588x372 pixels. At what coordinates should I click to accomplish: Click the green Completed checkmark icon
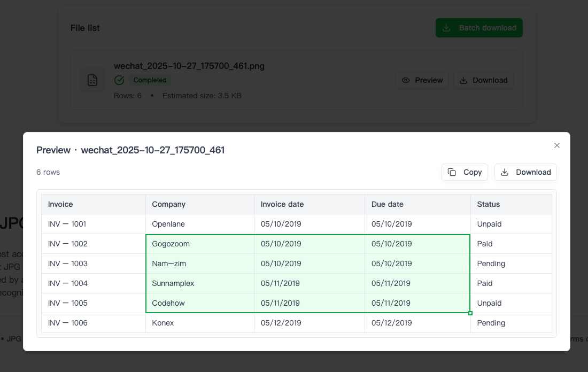119,80
